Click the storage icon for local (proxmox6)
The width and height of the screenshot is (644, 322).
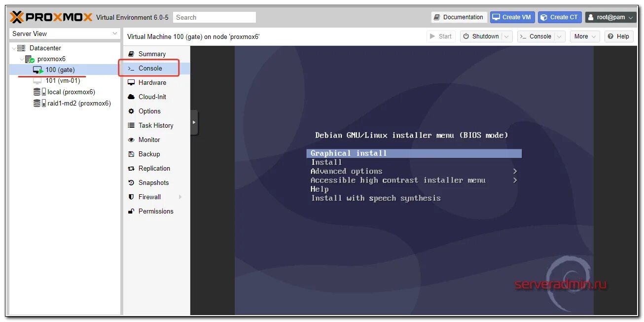[39, 92]
